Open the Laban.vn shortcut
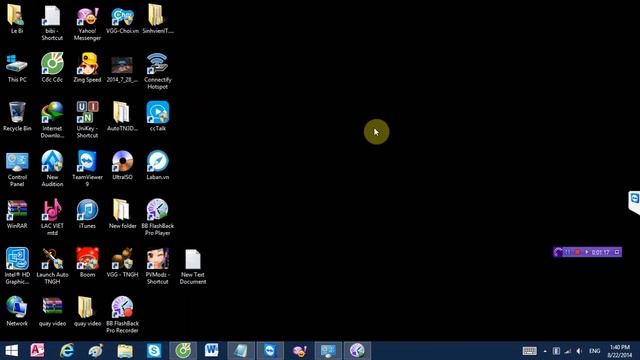 tap(158, 165)
